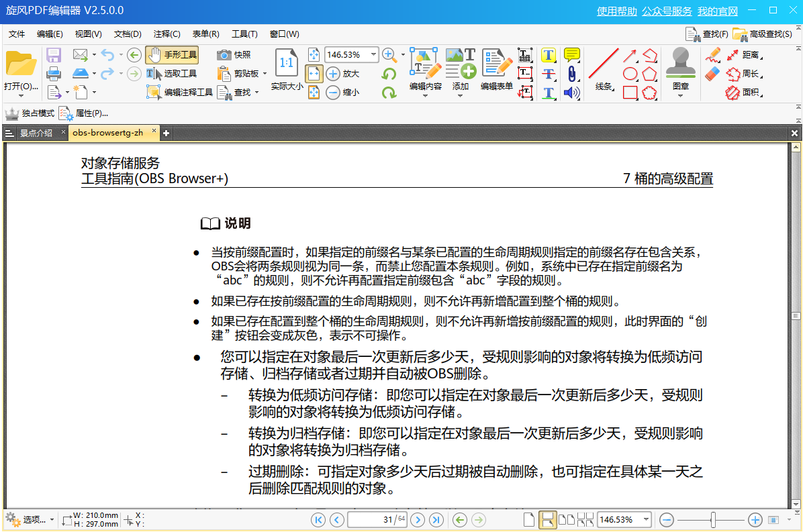803x532 pixels.
Task: Select the 距离 distance measurement tool
Action: coord(743,55)
